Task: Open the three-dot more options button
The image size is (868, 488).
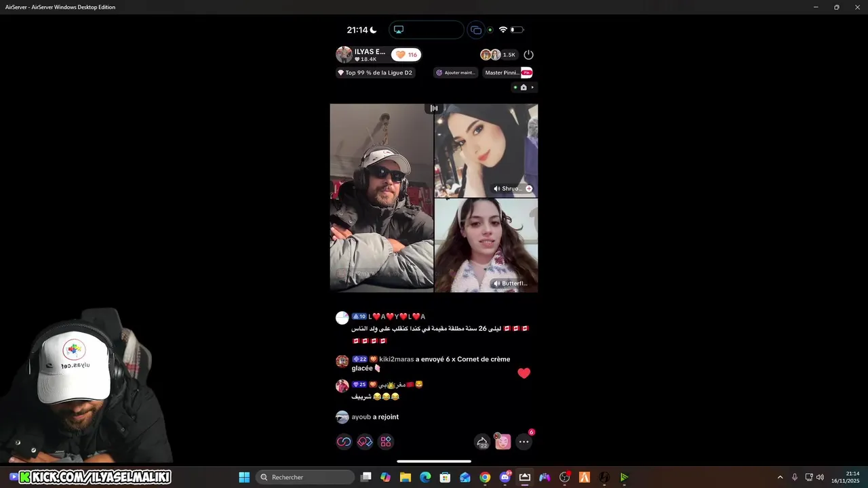Action: (x=524, y=442)
